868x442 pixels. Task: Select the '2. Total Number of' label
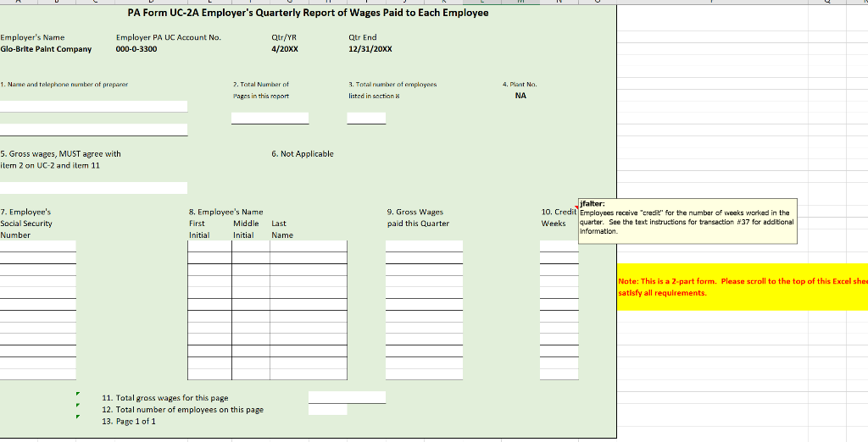[x=261, y=85]
